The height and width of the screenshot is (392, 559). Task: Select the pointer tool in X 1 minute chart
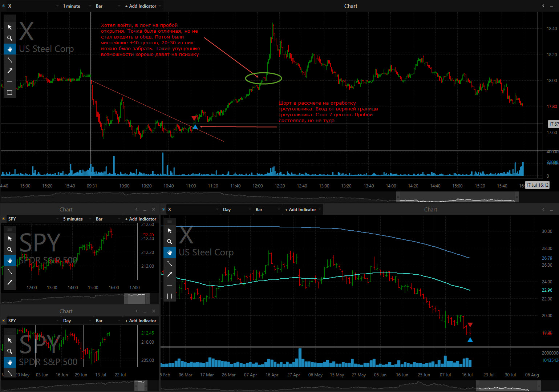[x=10, y=27]
